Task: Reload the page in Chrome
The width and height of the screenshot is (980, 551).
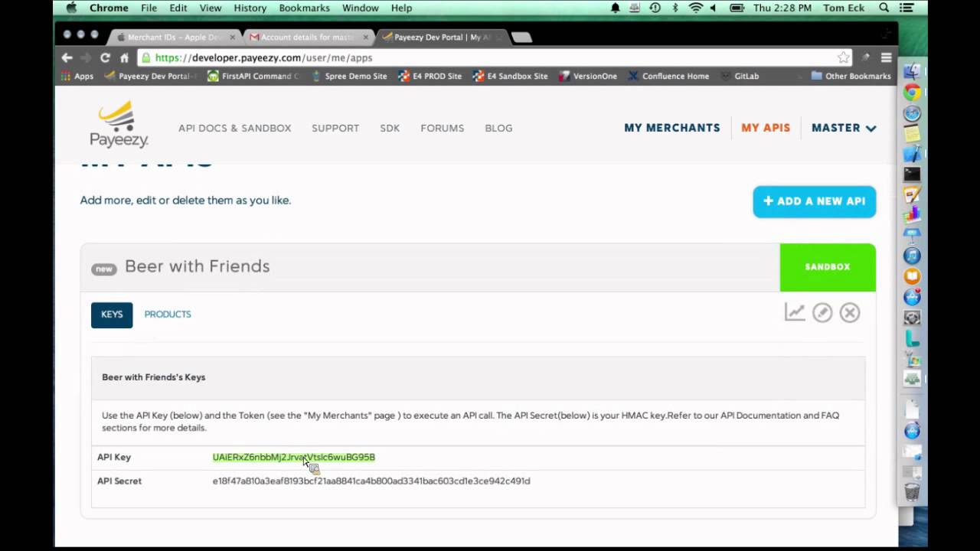Action: click(105, 57)
